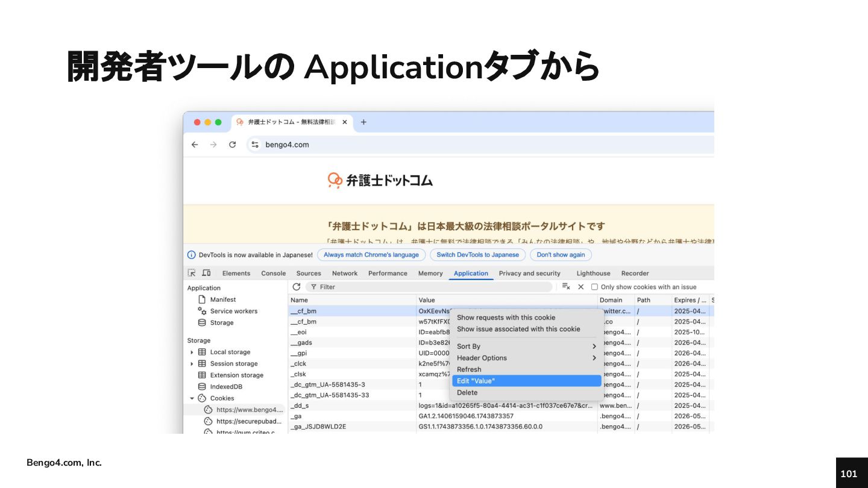868x488 pixels.
Task: Reload the bengo4.com page
Action: (x=232, y=145)
